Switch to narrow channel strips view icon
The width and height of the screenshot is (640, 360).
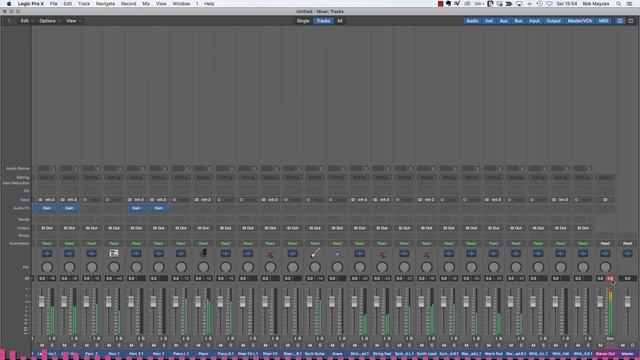(620, 21)
